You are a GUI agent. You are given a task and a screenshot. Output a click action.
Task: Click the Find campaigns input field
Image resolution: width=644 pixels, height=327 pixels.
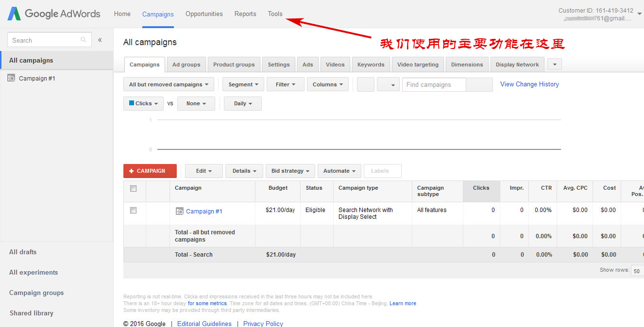(434, 84)
